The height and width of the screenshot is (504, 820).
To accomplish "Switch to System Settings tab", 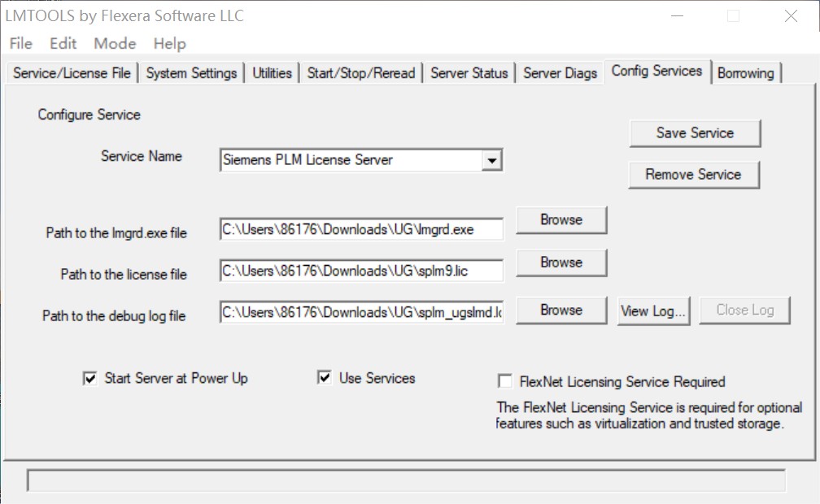I will point(191,72).
